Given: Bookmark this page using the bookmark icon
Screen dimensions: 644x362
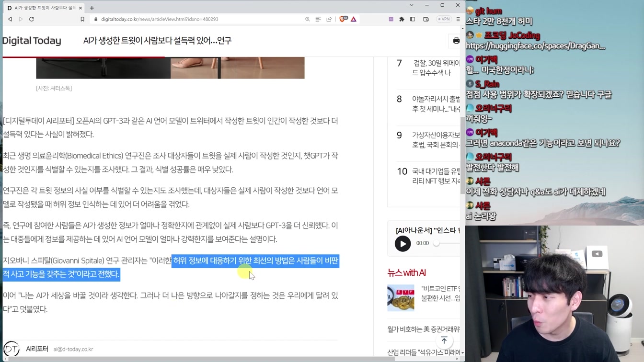Looking at the screenshot, I should coord(82,19).
